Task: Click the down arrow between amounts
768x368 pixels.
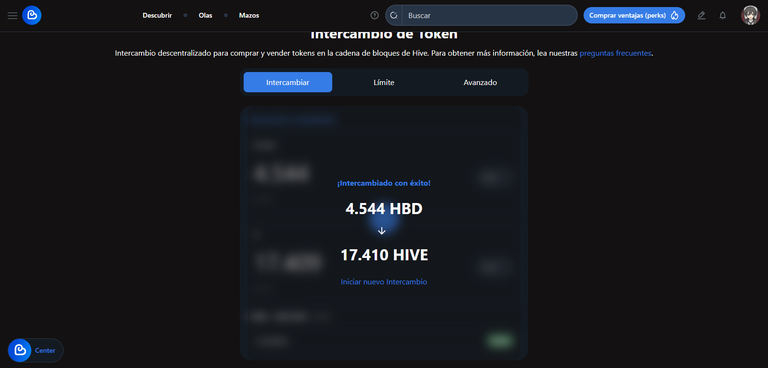Action: tap(382, 231)
